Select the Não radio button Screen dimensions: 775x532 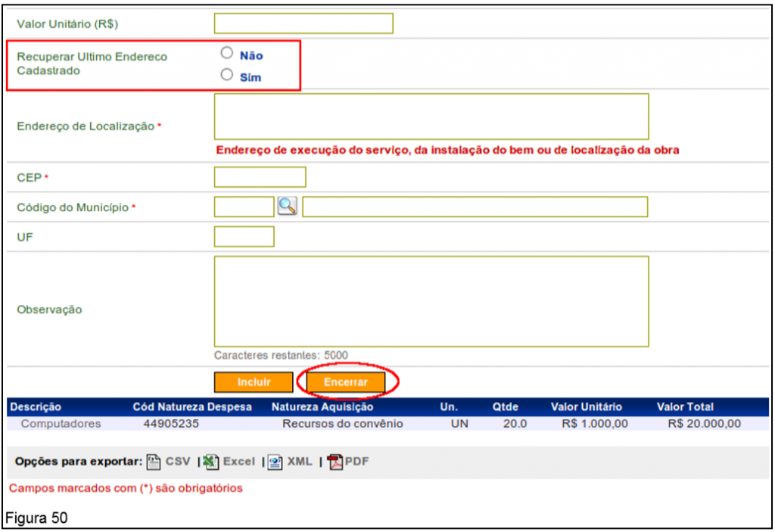pos(226,53)
